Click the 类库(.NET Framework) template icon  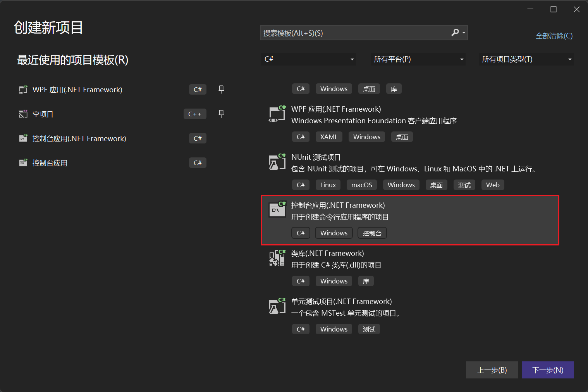coord(277,258)
